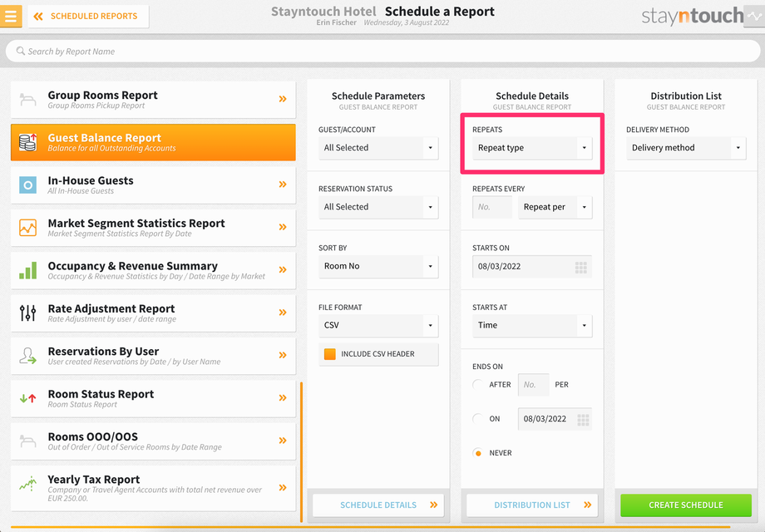Select the Yearly Tax Report entry
765x532 pixels.
[153, 488]
